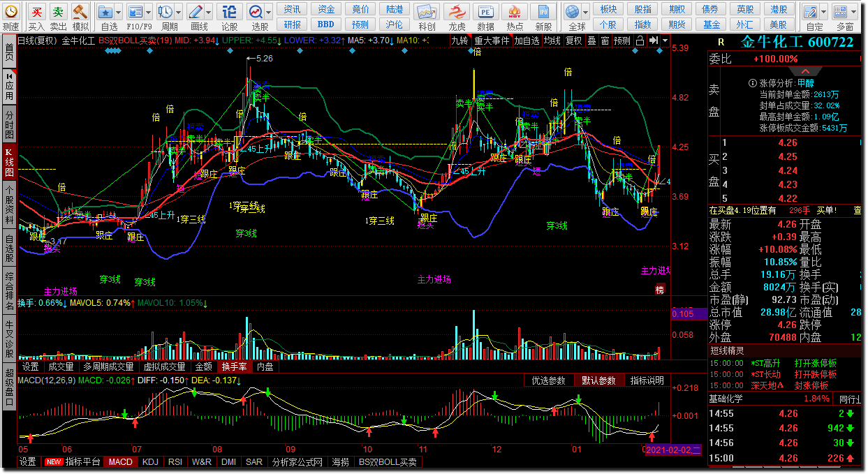
Task: Expand the 多窗 dropdown arrow
Action: point(854,12)
